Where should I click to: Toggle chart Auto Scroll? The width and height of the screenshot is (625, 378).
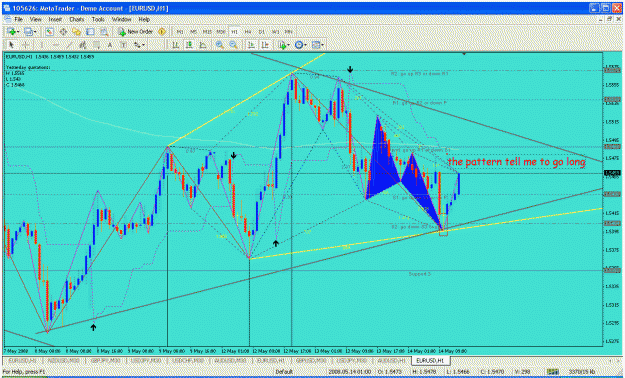(251, 45)
